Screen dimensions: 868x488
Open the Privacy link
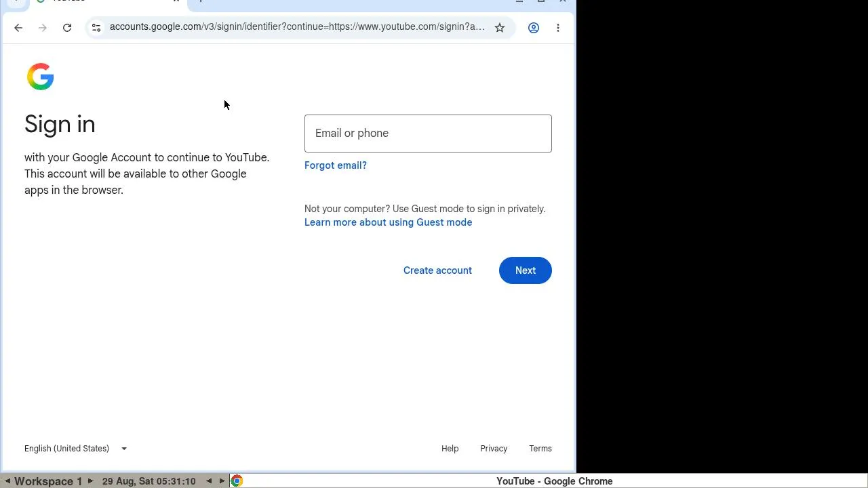pos(494,449)
